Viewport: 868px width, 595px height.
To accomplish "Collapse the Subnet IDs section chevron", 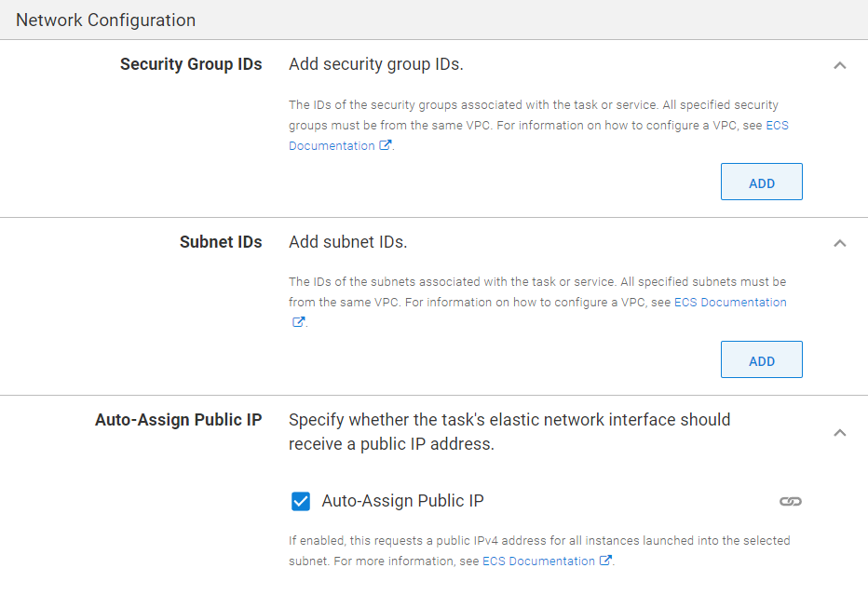I will point(840,243).
